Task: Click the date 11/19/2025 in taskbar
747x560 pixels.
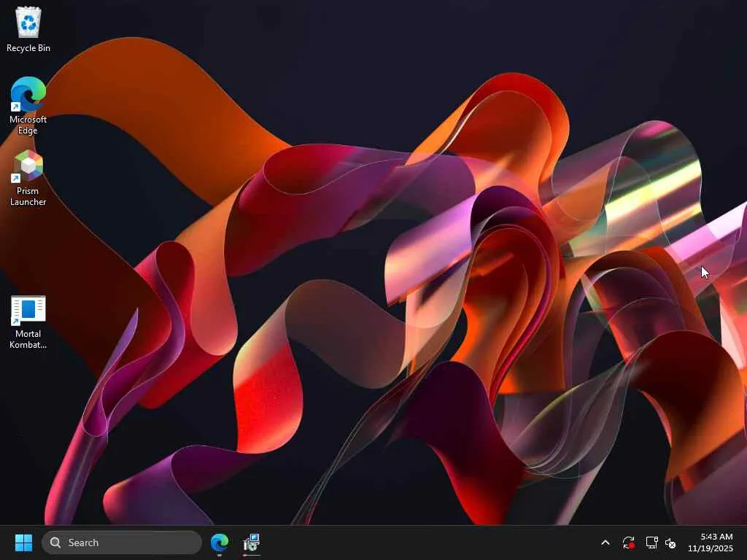Action: 711,548
